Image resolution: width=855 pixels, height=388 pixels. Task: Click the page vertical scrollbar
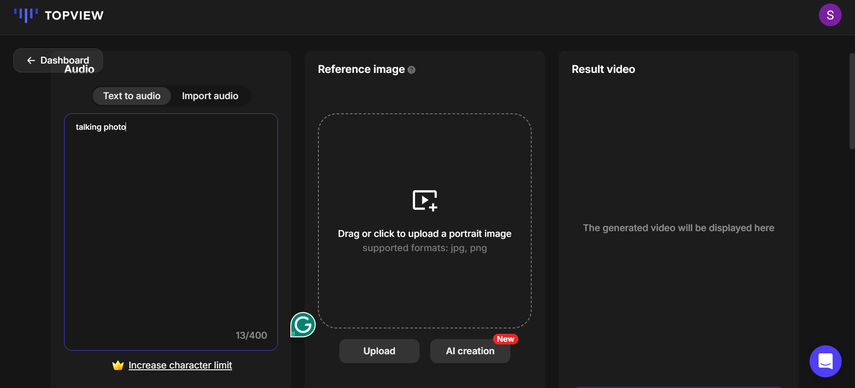852,100
